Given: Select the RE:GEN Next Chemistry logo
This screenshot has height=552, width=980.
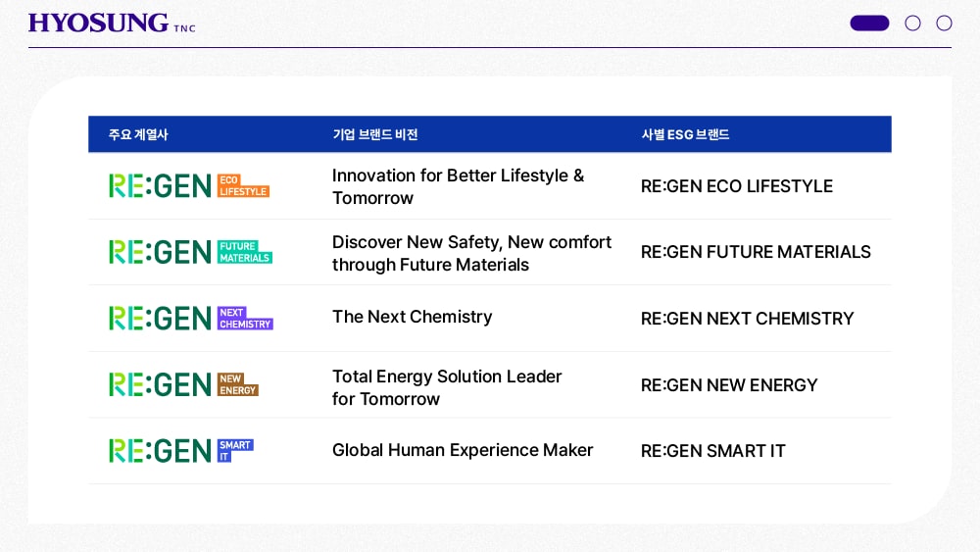Looking at the screenshot, I should (191, 319).
